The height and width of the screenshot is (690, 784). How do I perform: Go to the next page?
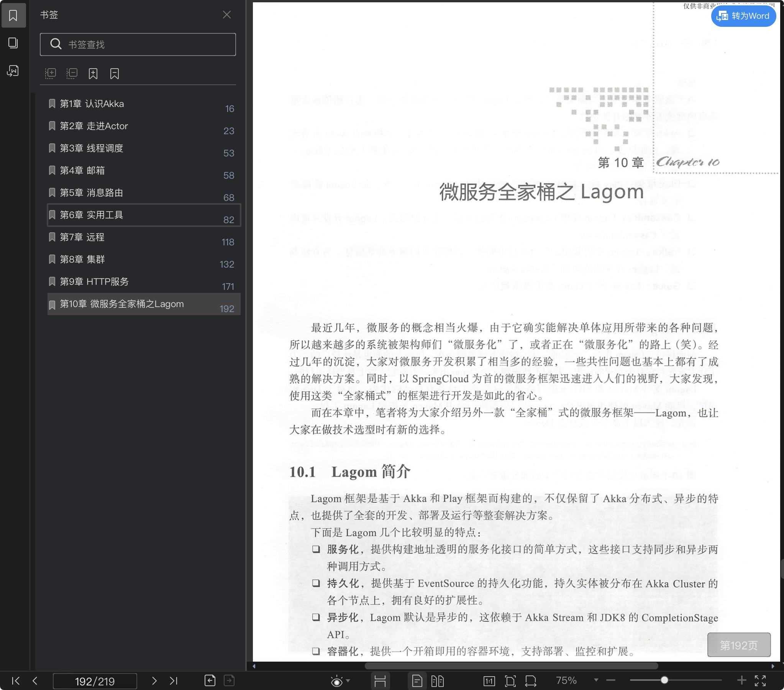[x=154, y=681]
